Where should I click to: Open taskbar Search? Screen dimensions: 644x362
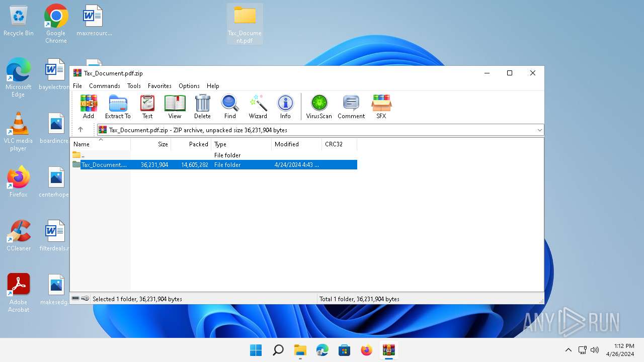[278, 350]
